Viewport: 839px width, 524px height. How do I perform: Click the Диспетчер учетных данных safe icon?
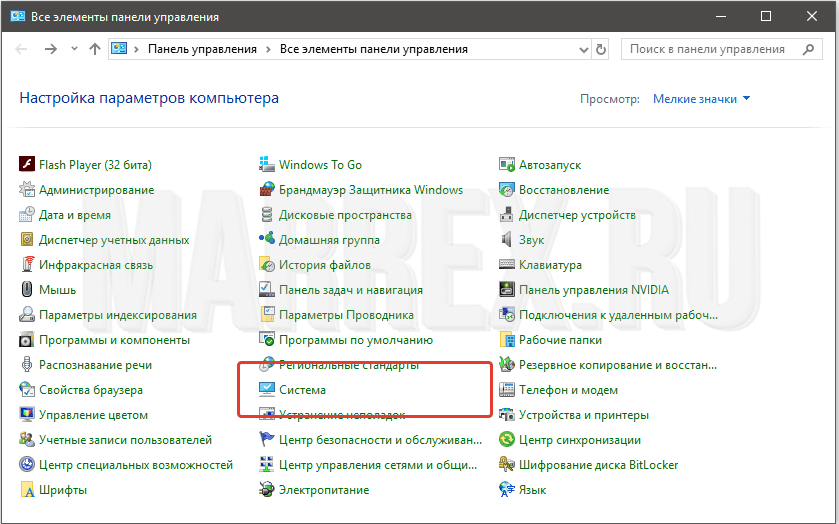coord(27,239)
